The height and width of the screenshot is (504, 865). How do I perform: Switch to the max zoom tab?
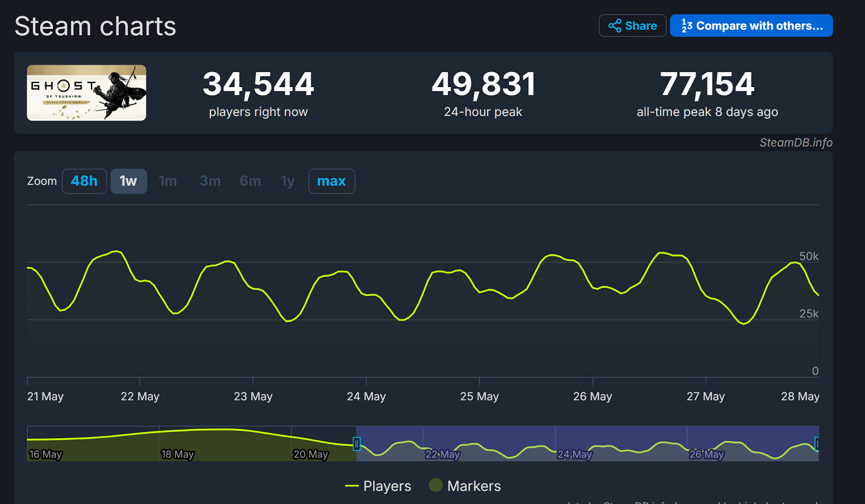click(332, 180)
